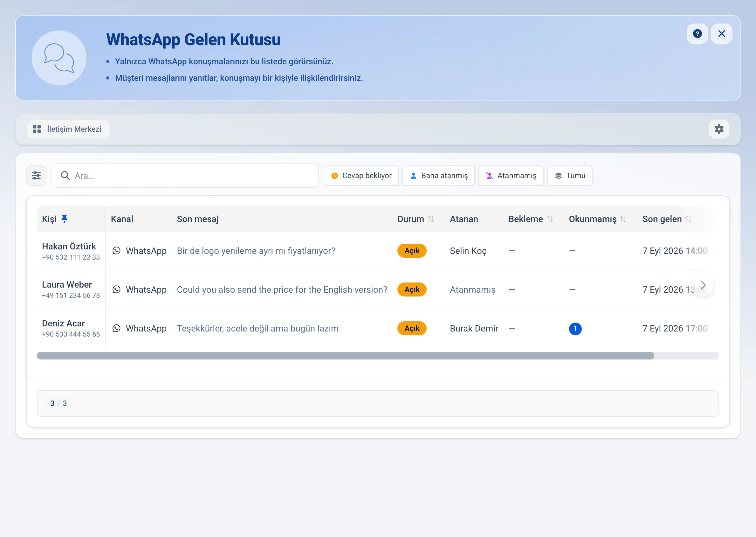Click WhatsApp icon in Hakan Öztürk row
Viewport: 756px width, 537px height.
pos(116,251)
